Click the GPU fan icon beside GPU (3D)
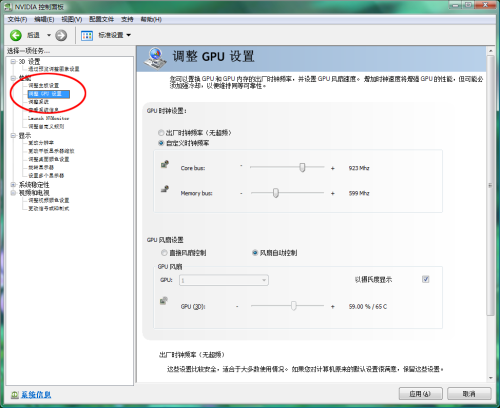This screenshot has width=500, height=408. point(164,301)
